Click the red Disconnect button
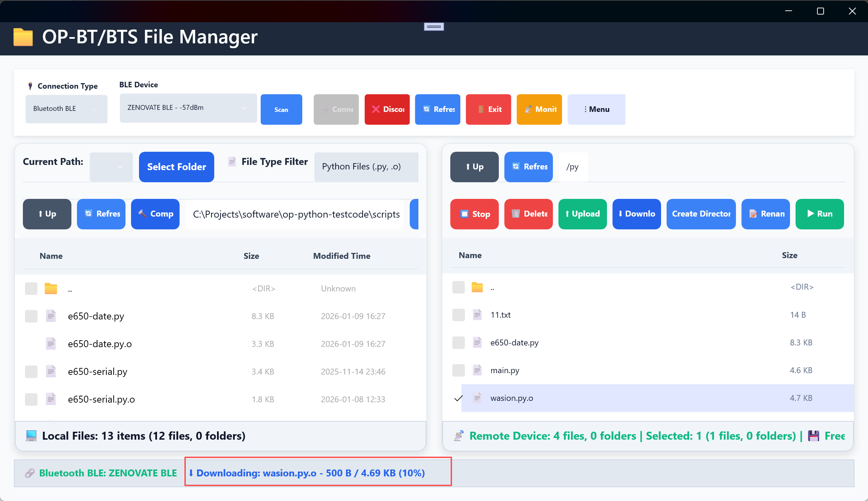 click(387, 109)
